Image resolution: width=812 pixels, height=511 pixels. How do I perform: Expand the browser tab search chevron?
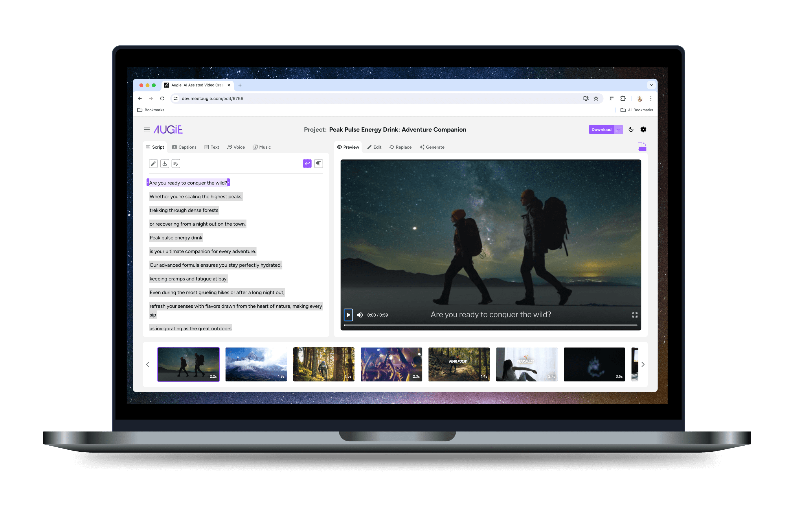[x=651, y=85]
